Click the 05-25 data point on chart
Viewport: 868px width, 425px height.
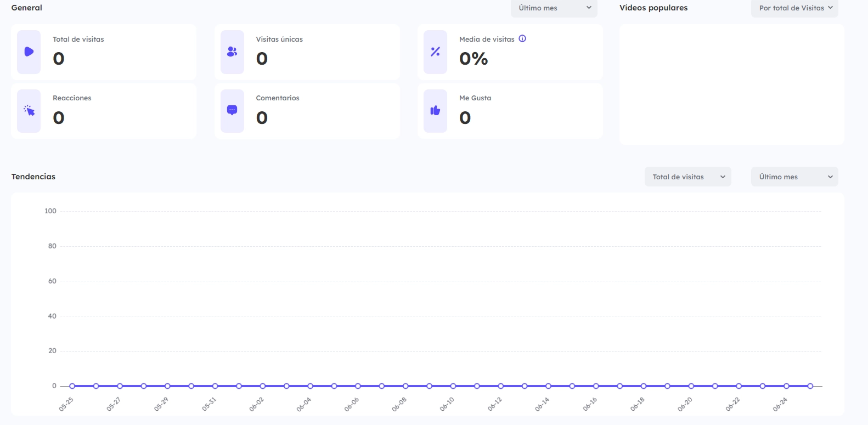(x=72, y=386)
